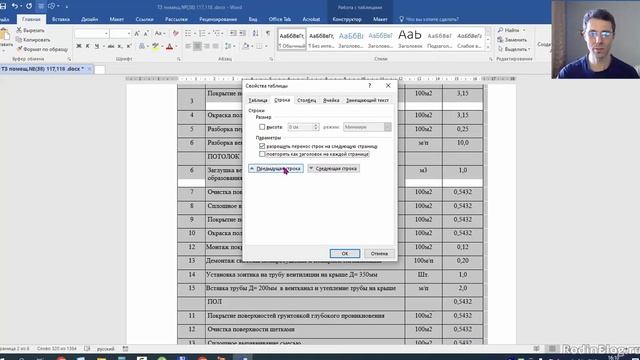This screenshot has height=360, width=640.
Task: Switch to the Столбец tab in the dialog
Action: [307, 100]
